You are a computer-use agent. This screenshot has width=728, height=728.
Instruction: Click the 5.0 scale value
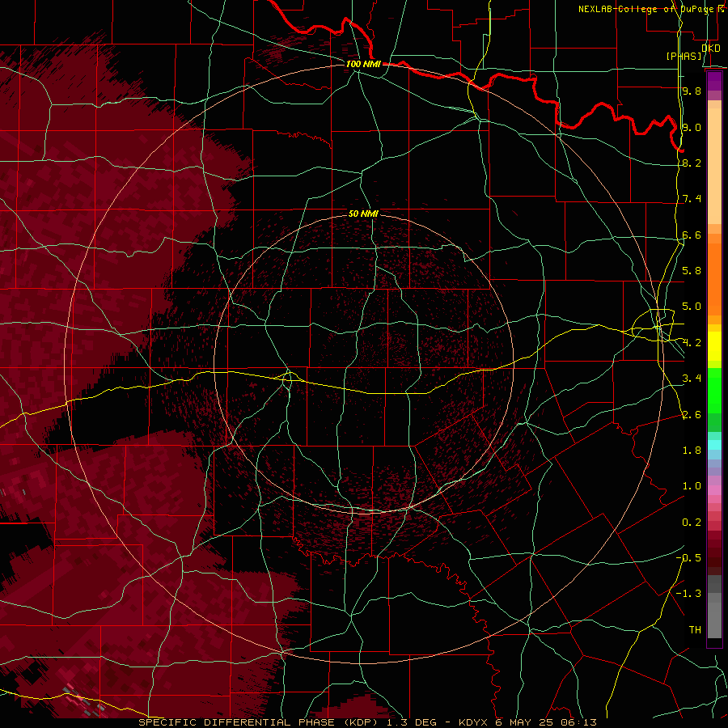pos(692,307)
